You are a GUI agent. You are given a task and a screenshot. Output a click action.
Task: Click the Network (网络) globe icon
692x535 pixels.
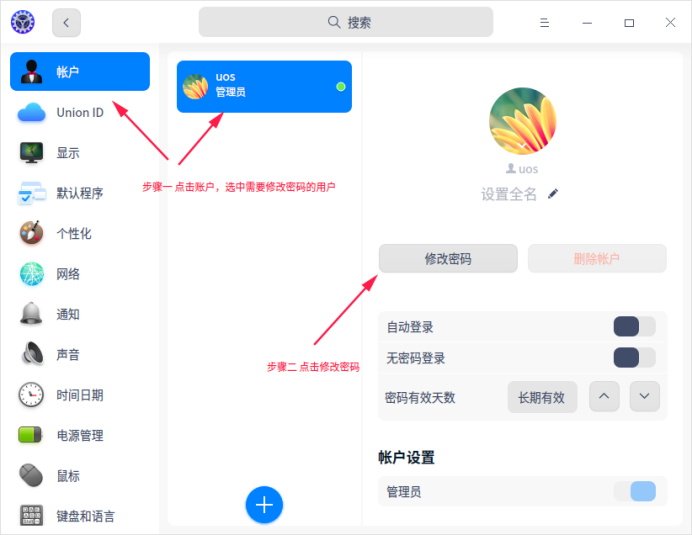(31, 274)
